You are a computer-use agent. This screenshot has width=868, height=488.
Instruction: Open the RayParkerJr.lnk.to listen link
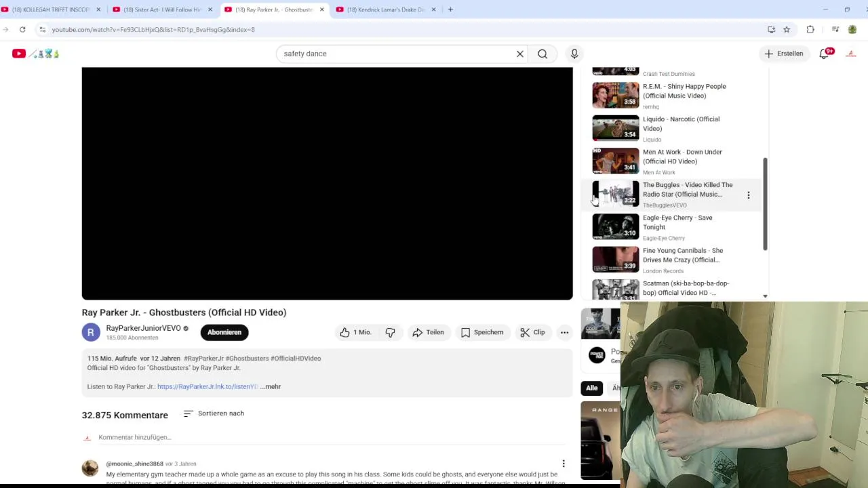[x=208, y=386]
